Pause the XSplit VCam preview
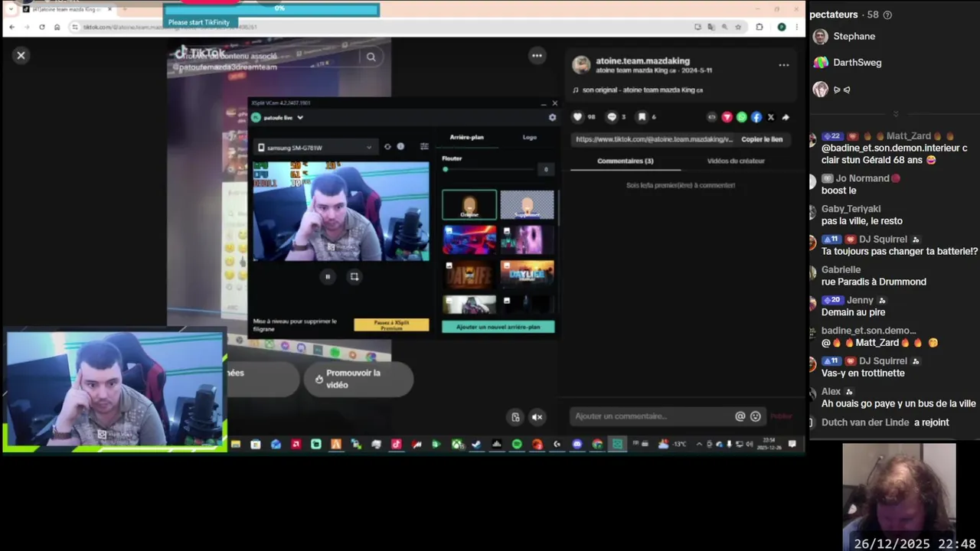The width and height of the screenshot is (980, 551). [x=328, y=277]
